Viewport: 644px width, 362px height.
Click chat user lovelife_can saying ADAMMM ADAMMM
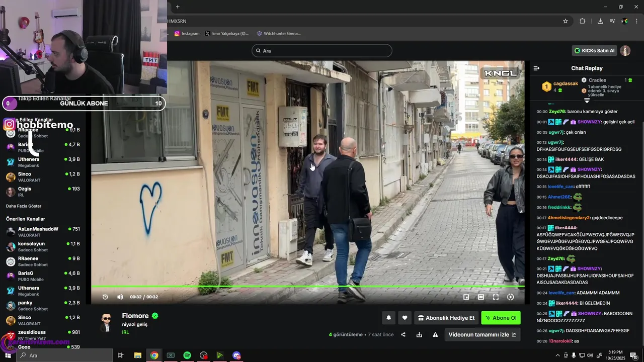[x=561, y=293]
